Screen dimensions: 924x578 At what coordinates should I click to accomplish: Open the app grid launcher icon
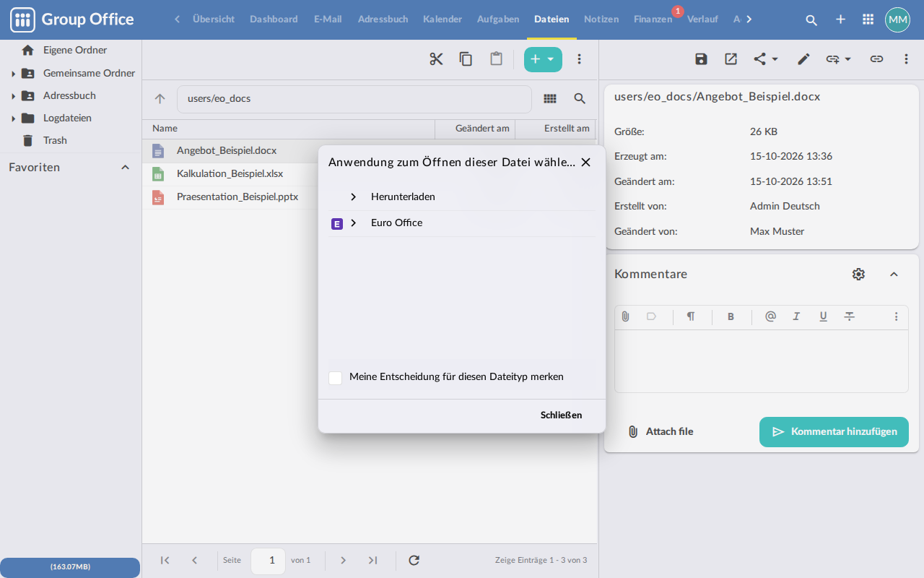(868, 20)
